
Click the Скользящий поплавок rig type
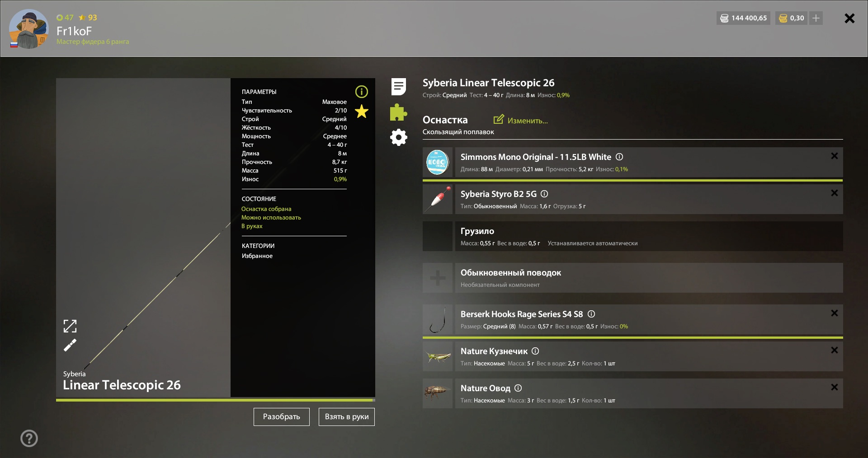pos(458,132)
